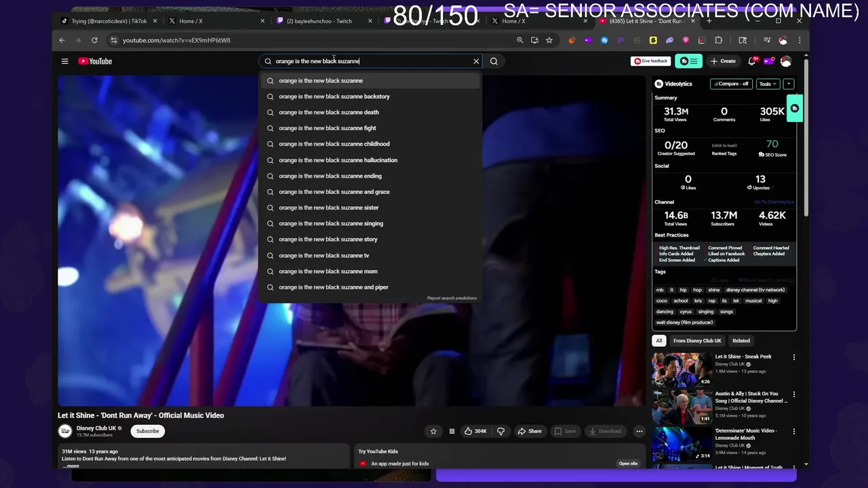Screen dimensions: 868x488
Task: Open Videolytics Tools dropdown
Action: (x=768, y=84)
